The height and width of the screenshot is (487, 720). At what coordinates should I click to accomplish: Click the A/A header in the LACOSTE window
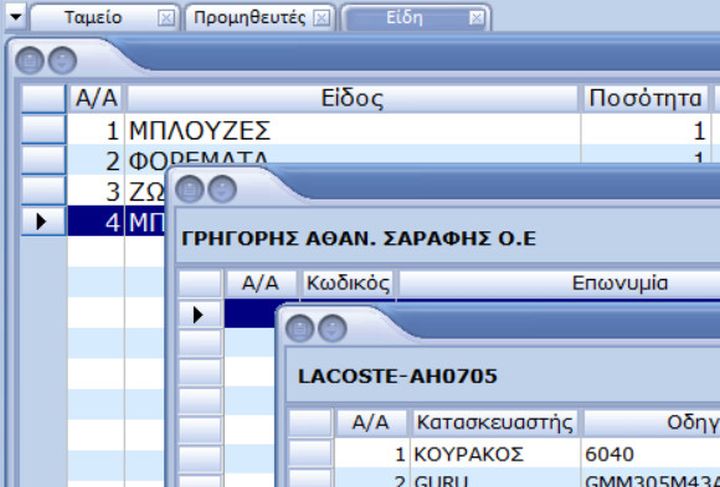click(371, 423)
